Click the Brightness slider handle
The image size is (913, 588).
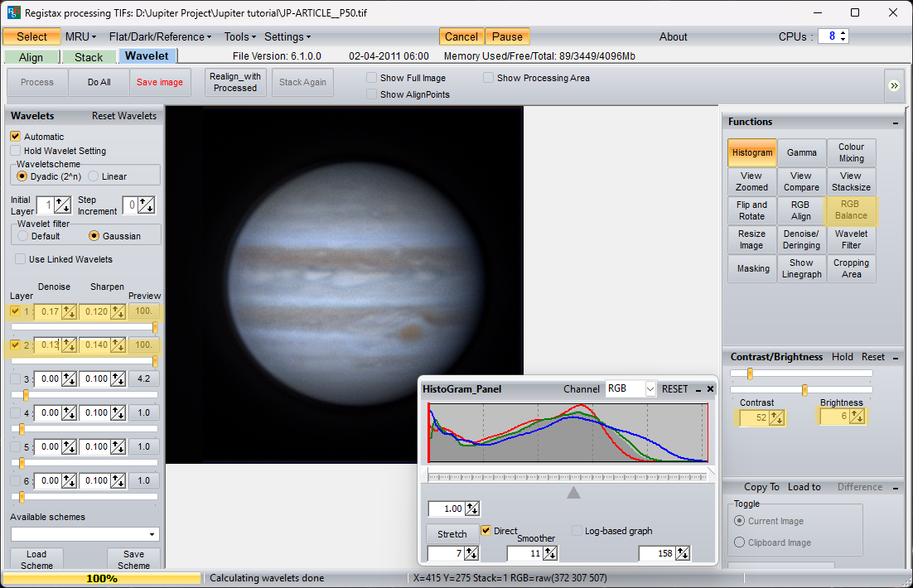pyautogui.click(x=804, y=390)
